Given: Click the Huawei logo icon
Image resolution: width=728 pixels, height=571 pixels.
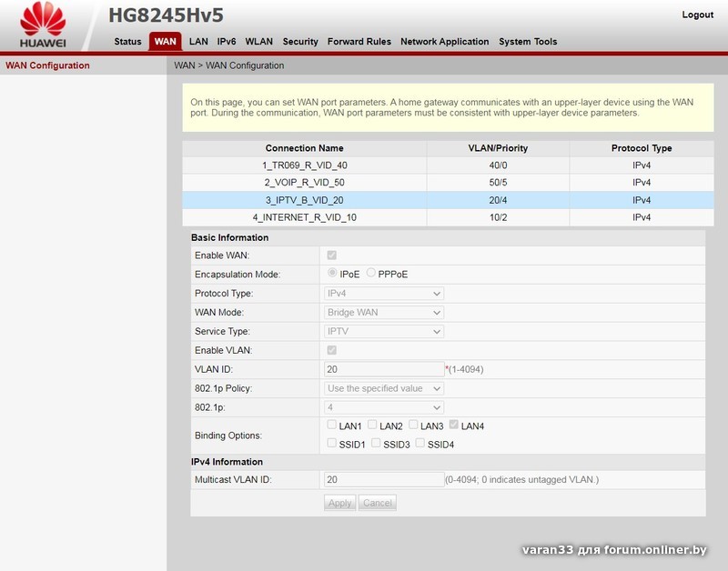Looking at the screenshot, I should tap(43, 25).
